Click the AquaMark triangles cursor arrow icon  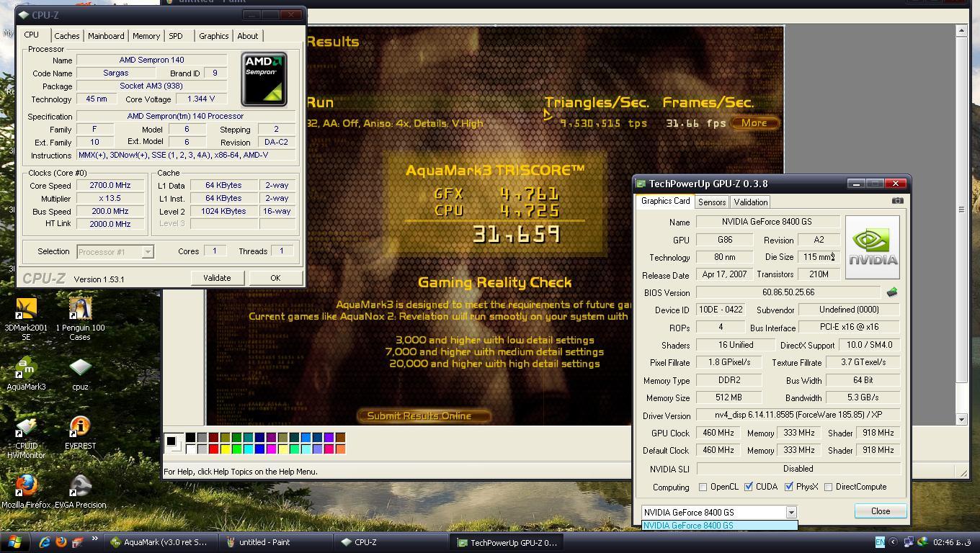coord(548,114)
